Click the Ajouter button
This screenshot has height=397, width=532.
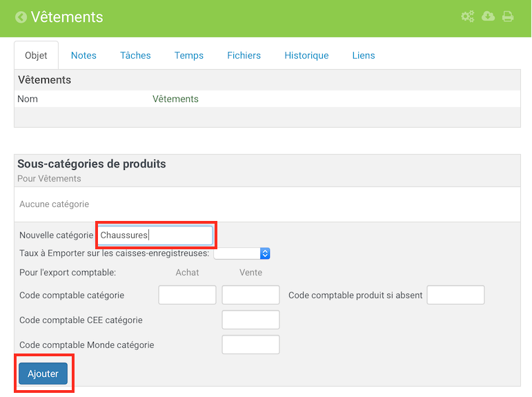(x=43, y=374)
